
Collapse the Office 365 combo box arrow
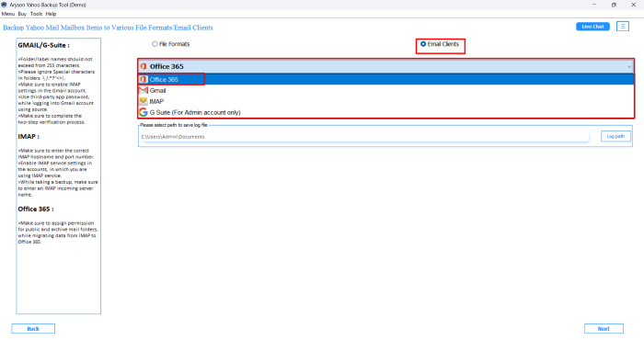point(628,66)
